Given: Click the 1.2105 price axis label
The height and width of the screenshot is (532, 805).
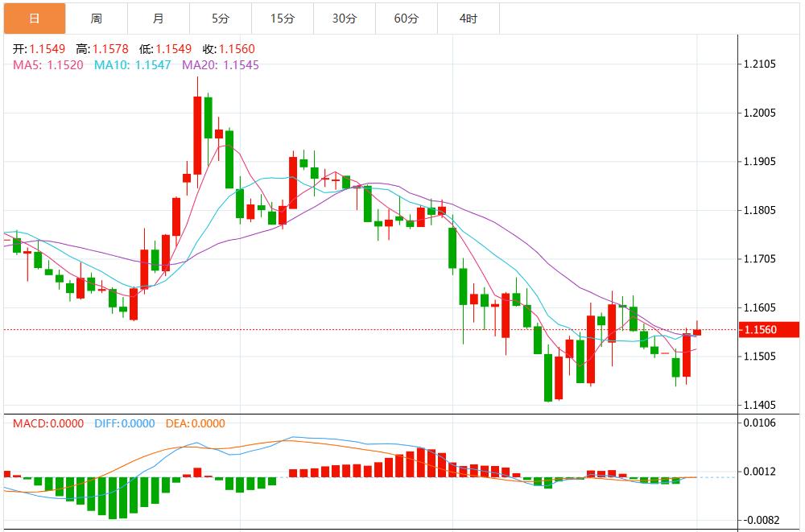Looking at the screenshot, I should (760, 64).
